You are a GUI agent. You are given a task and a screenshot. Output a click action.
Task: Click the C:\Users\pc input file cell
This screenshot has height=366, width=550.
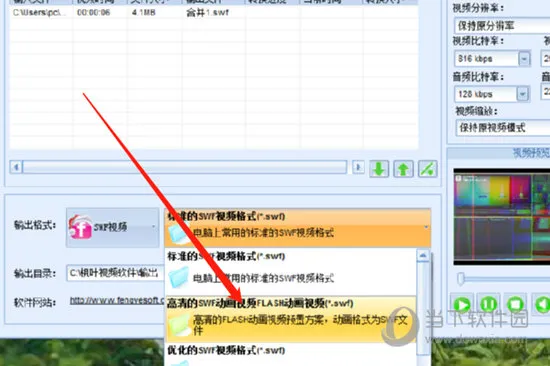[39, 13]
